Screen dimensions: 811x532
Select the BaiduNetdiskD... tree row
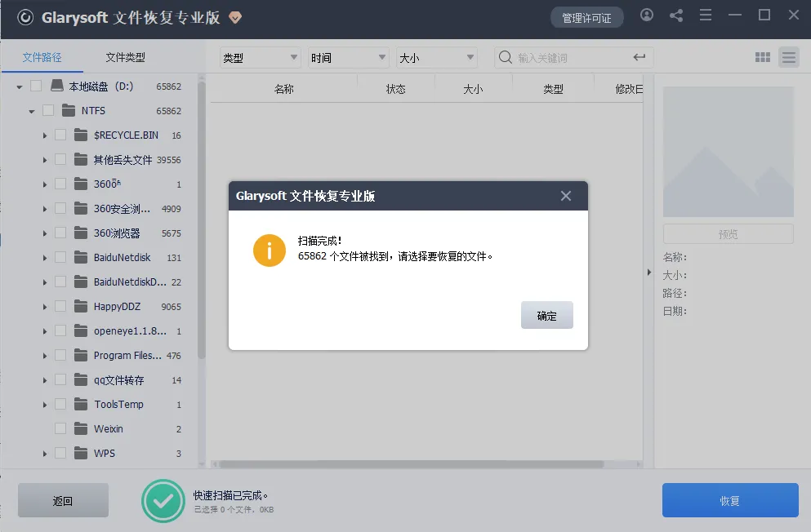coord(100,282)
